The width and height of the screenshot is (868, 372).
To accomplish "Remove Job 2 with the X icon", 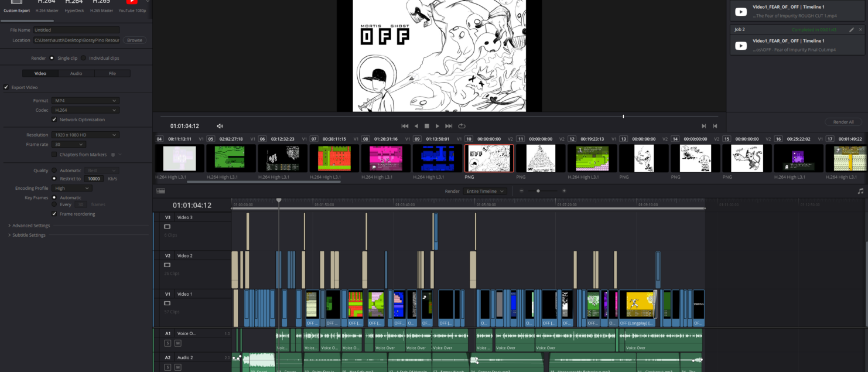I will click(x=860, y=29).
